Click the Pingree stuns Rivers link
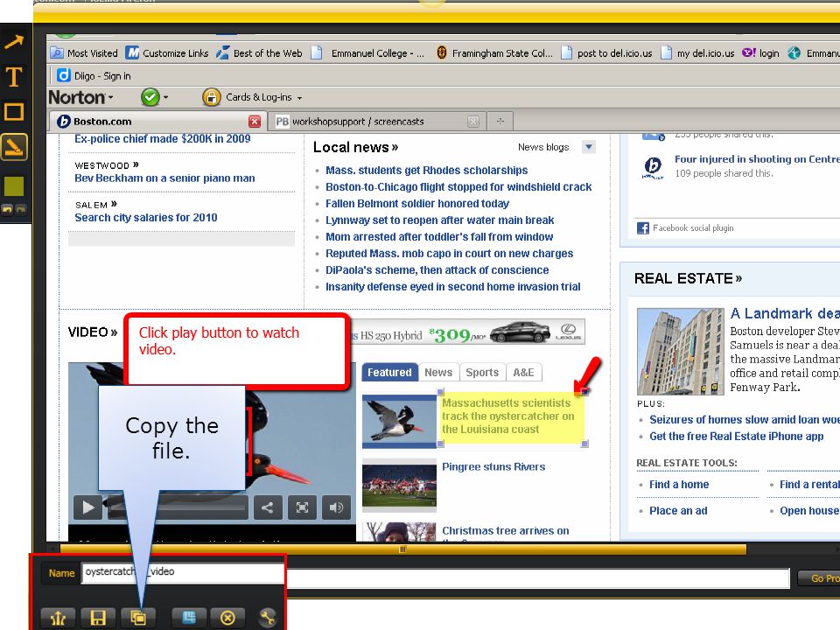The width and height of the screenshot is (840, 630). tap(493, 467)
